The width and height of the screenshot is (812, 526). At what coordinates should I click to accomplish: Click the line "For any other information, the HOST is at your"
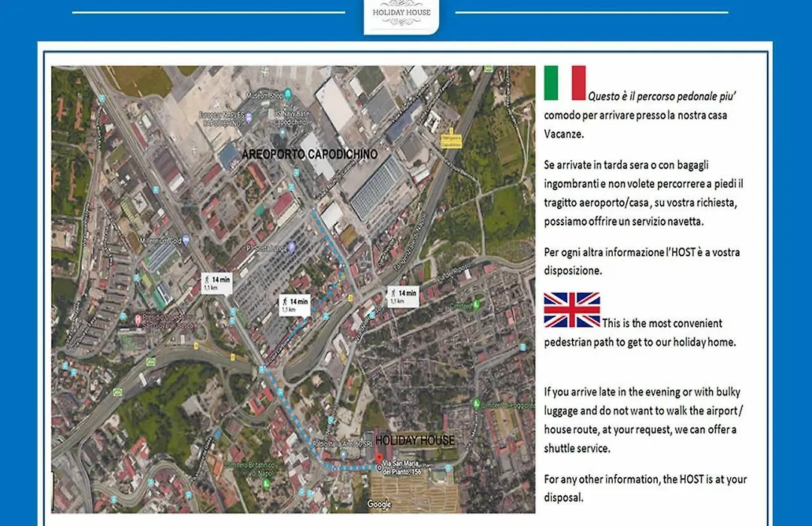tap(645, 479)
